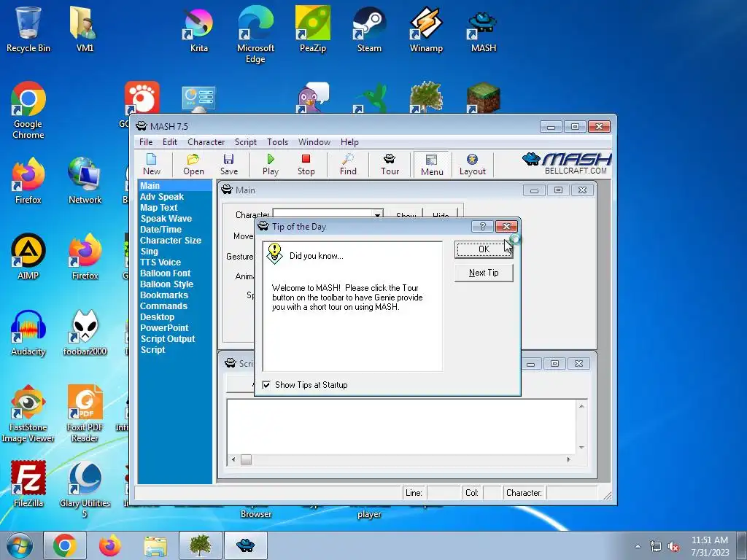The height and width of the screenshot is (560, 747).
Task: Open the Tools menu
Action: [x=277, y=142]
